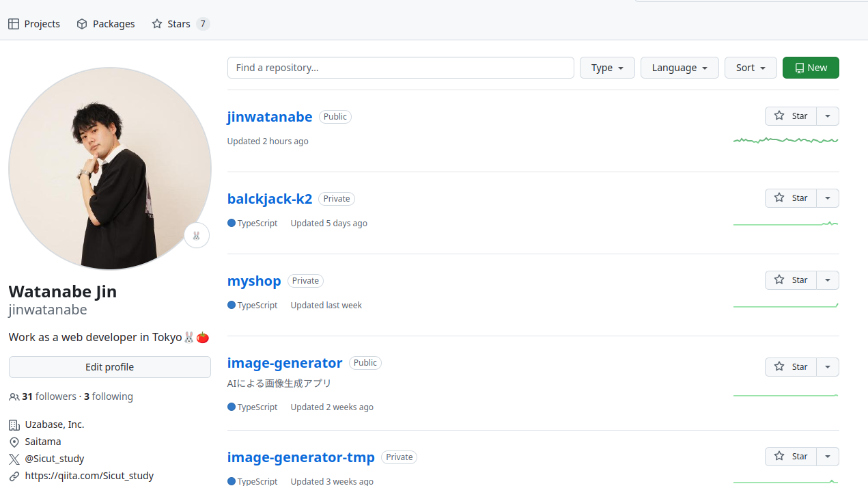868x486 pixels.
Task: Click TypeScript language dot for image-generator
Action: click(232, 407)
